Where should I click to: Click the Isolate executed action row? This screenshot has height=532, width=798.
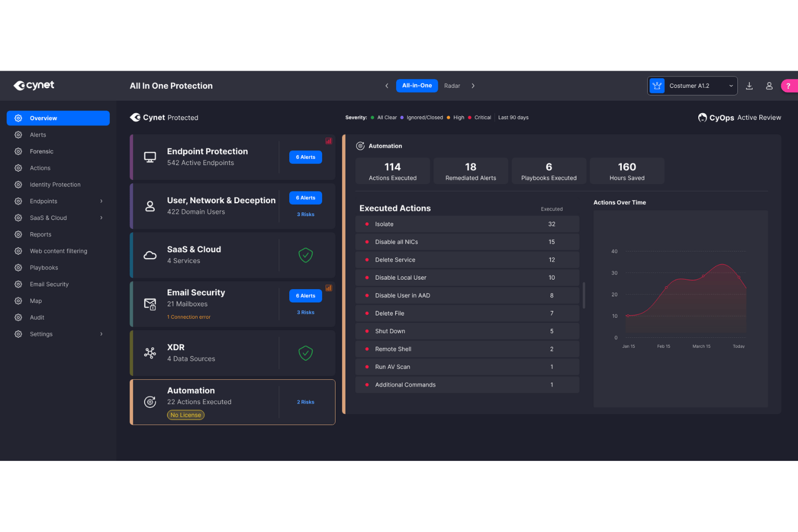coord(467,224)
